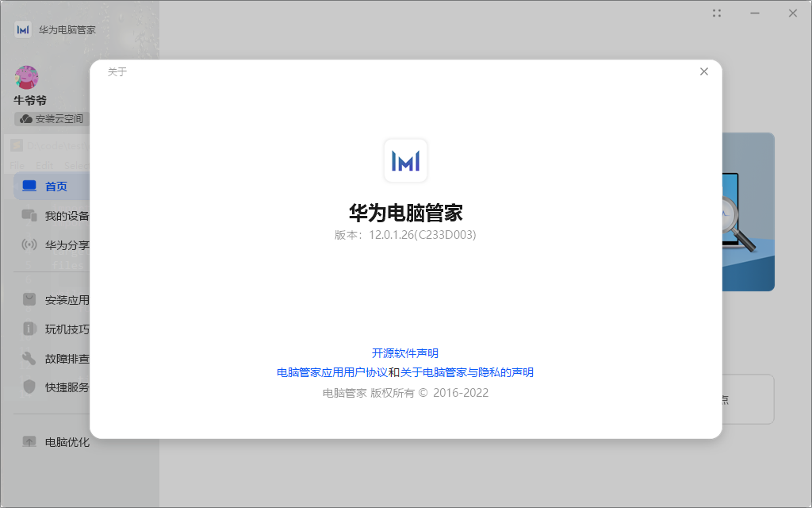The width and height of the screenshot is (812, 508).
Task: Click the 华为电脑管家 logo in the title bar
Action: pyautogui.click(x=23, y=29)
